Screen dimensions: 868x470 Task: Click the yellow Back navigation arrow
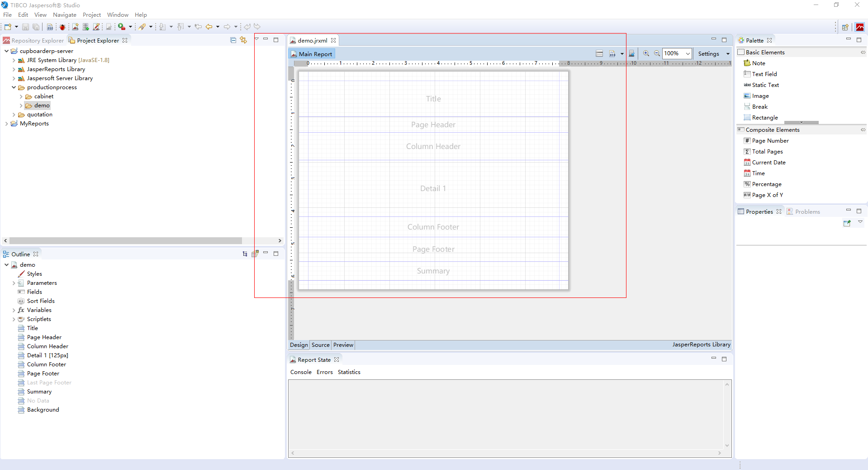click(209, 27)
